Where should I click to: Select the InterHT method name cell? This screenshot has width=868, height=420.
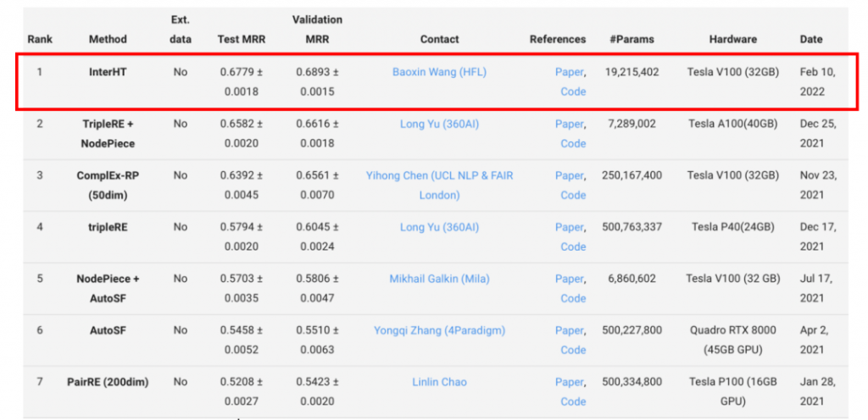point(108,72)
